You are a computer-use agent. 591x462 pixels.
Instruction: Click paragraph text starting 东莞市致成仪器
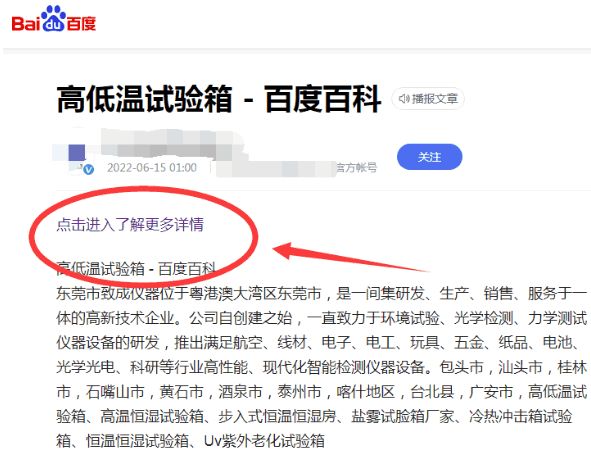(322, 367)
